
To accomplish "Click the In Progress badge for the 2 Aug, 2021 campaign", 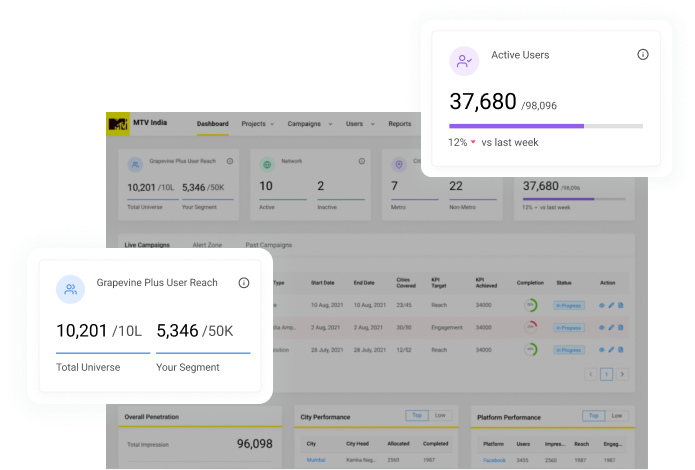I will [x=569, y=328].
